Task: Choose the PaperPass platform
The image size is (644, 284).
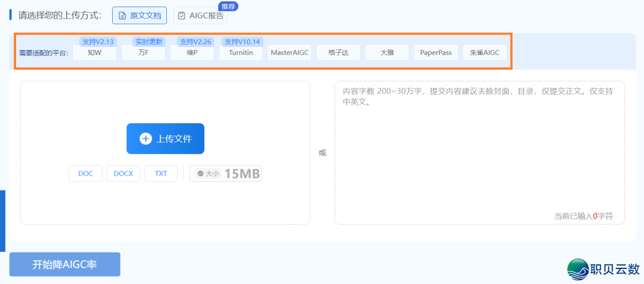Action: point(436,52)
